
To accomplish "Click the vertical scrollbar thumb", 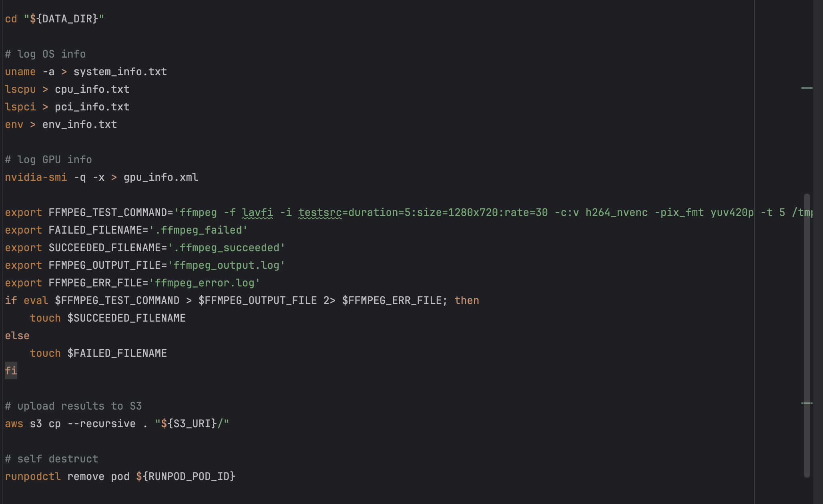I will (x=807, y=335).
